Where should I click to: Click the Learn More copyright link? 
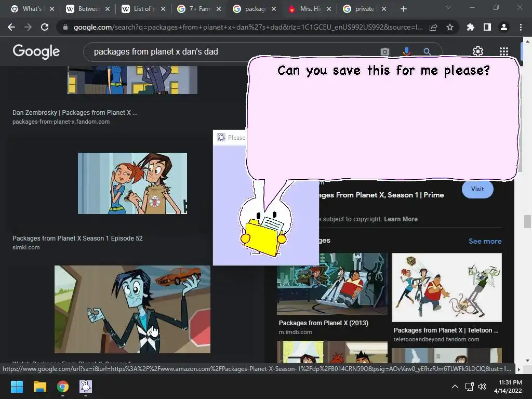401,219
